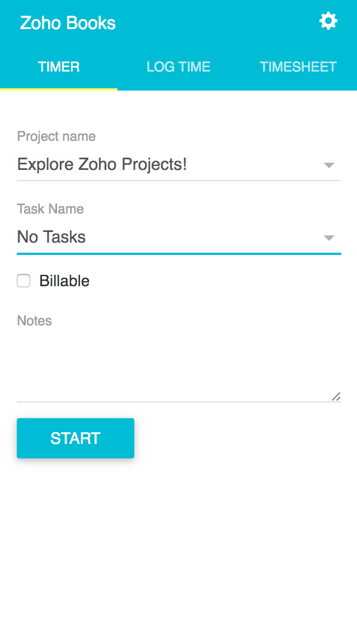Expand the Task Name dropdown arrow
This screenshot has height=644, width=357.
pyautogui.click(x=329, y=238)
